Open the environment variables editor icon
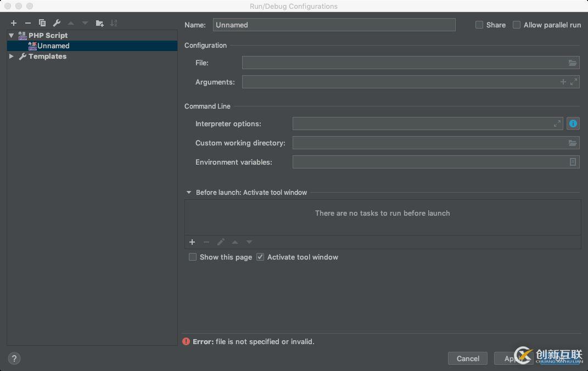Screen dimensions: 588x371 click(x=573, y=162)
